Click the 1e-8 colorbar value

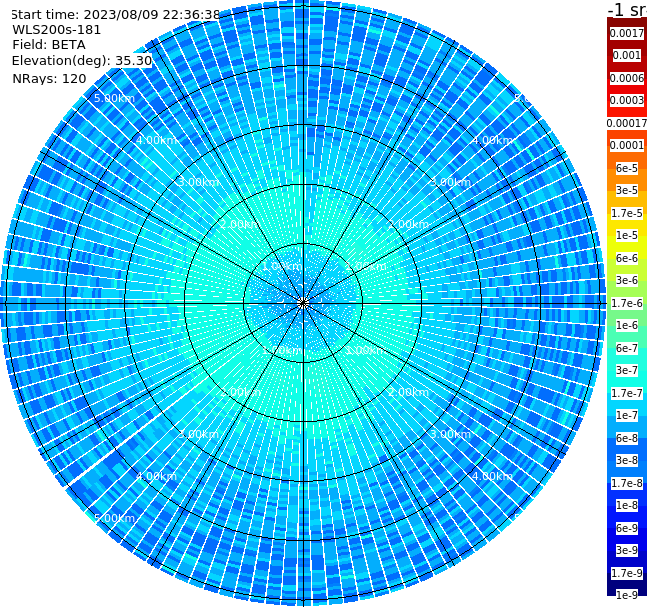click(627, 505)
